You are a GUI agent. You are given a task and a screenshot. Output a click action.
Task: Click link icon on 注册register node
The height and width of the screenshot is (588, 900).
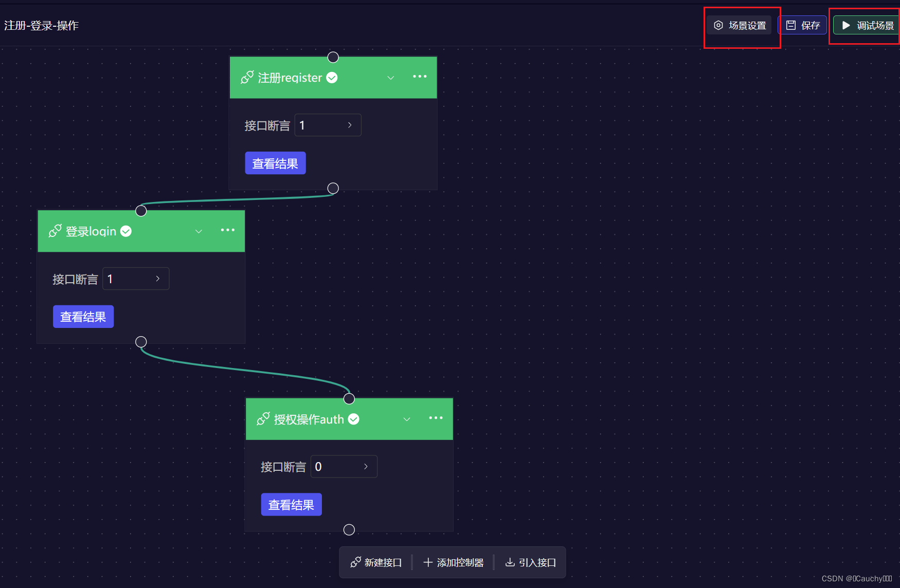point(247,77)
